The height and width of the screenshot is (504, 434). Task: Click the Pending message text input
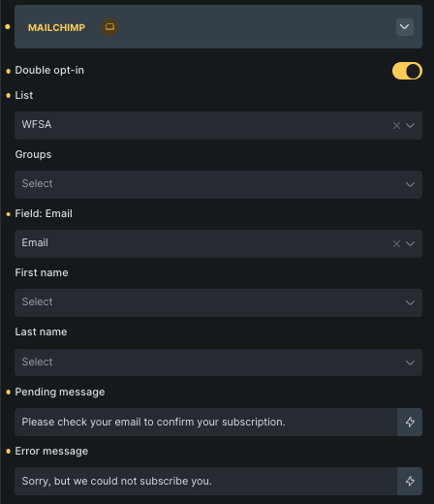pyautogui.click(x=205, y=422)
